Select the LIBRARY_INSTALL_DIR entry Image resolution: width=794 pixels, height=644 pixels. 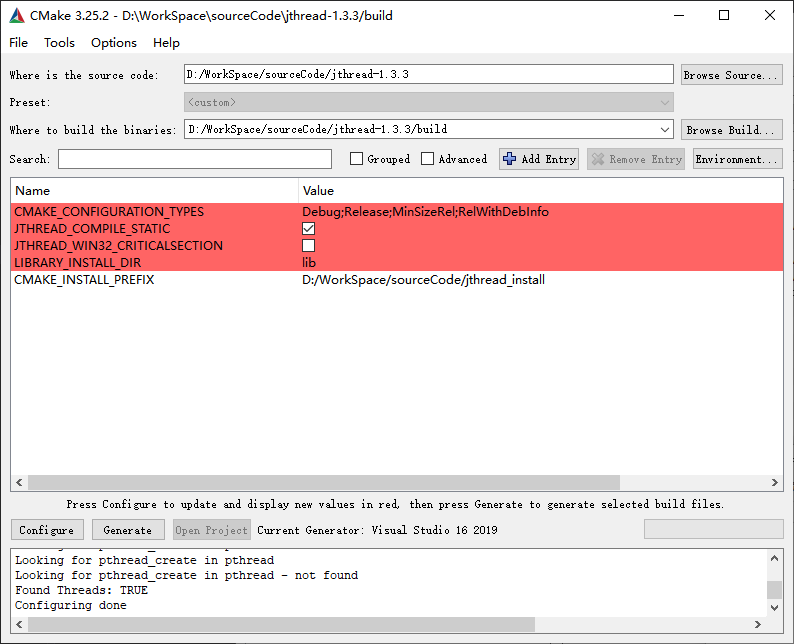397,263
